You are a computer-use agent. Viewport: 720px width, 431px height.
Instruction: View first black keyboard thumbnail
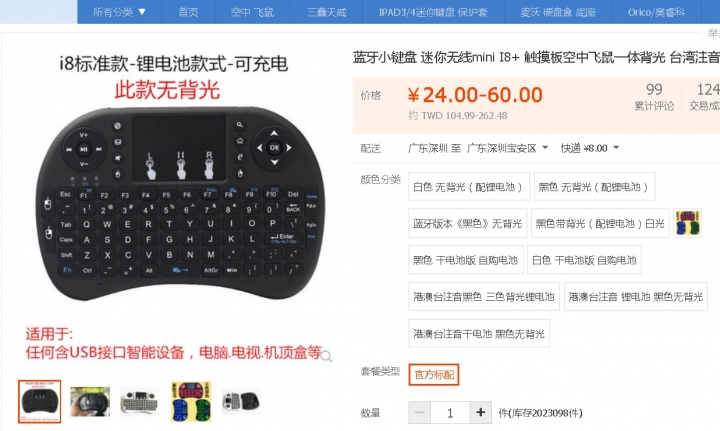coord(39,402)
